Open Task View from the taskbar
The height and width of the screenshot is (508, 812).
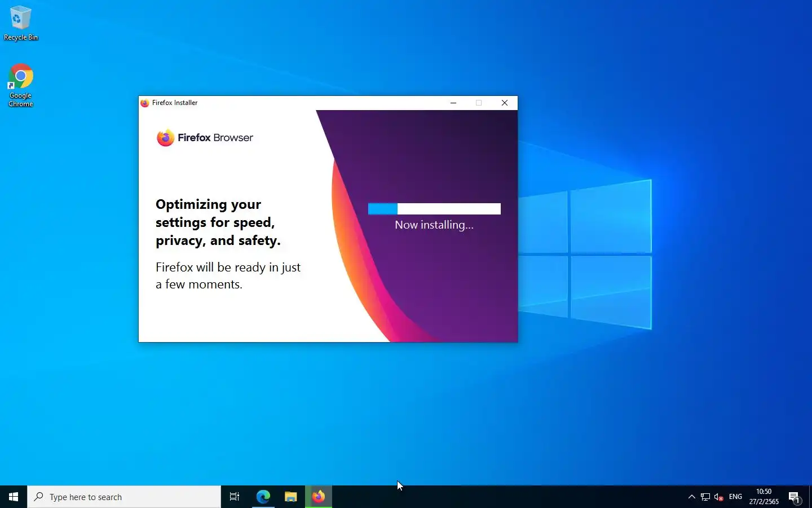point(235,497)
